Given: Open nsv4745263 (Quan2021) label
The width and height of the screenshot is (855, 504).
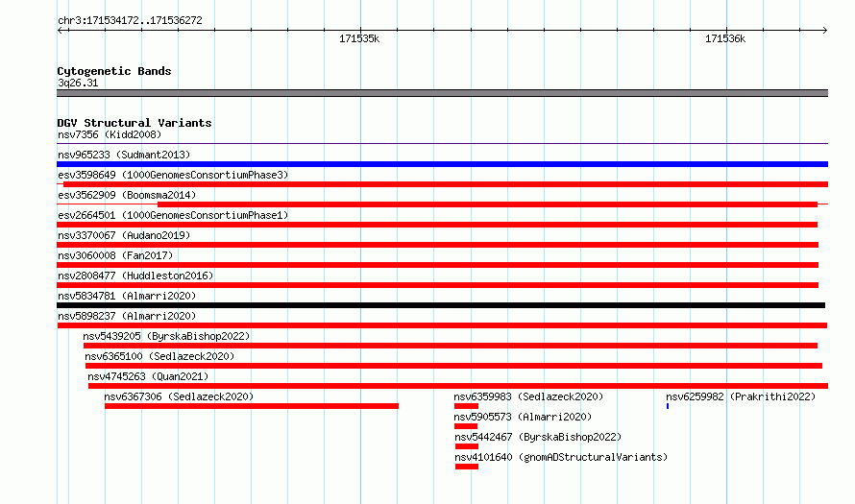Looking at the screenshot, I should [148, 376].
